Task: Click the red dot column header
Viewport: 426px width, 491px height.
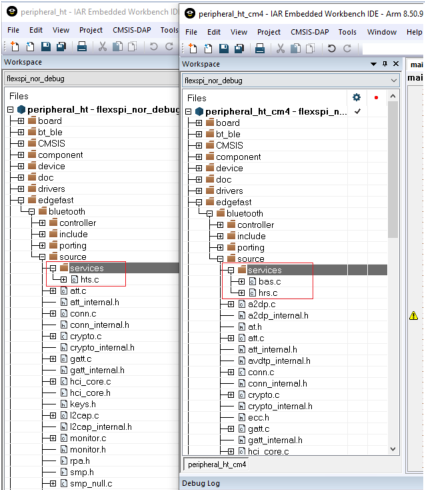Action: coord(376,97)
